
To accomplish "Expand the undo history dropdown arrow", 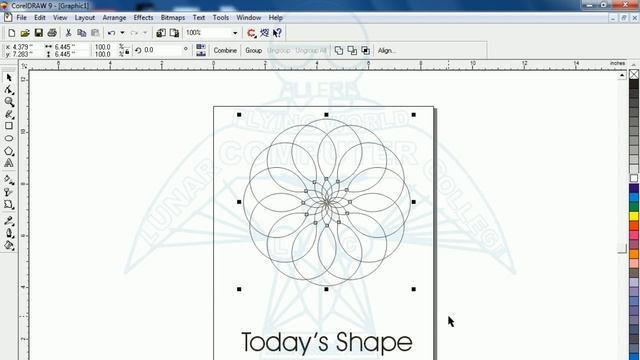I will coord(122,33).
